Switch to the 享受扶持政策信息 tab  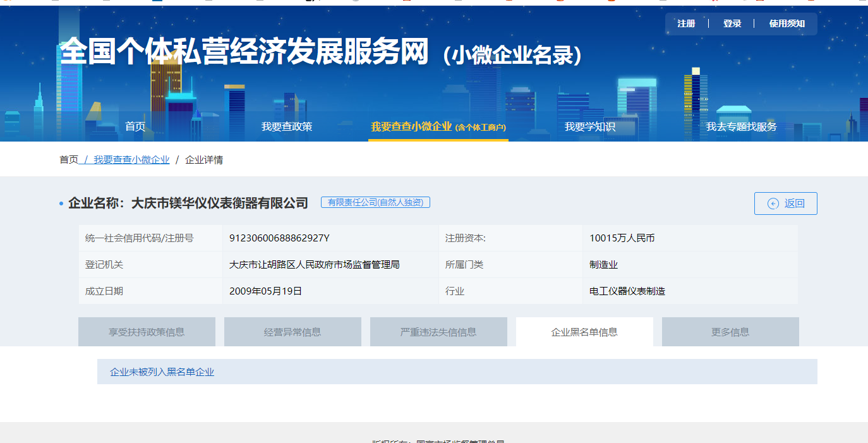tap(147, 332)
